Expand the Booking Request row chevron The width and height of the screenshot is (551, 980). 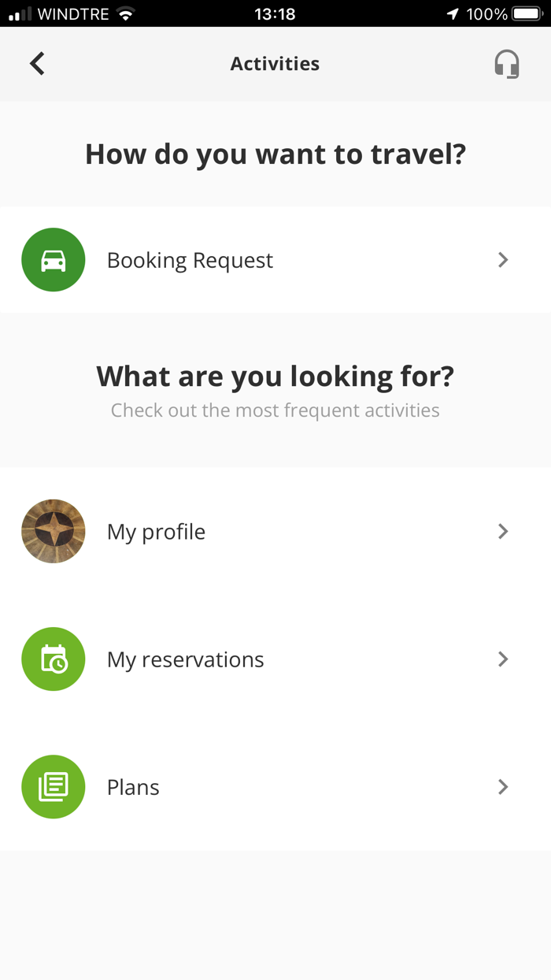pos(503,260)
